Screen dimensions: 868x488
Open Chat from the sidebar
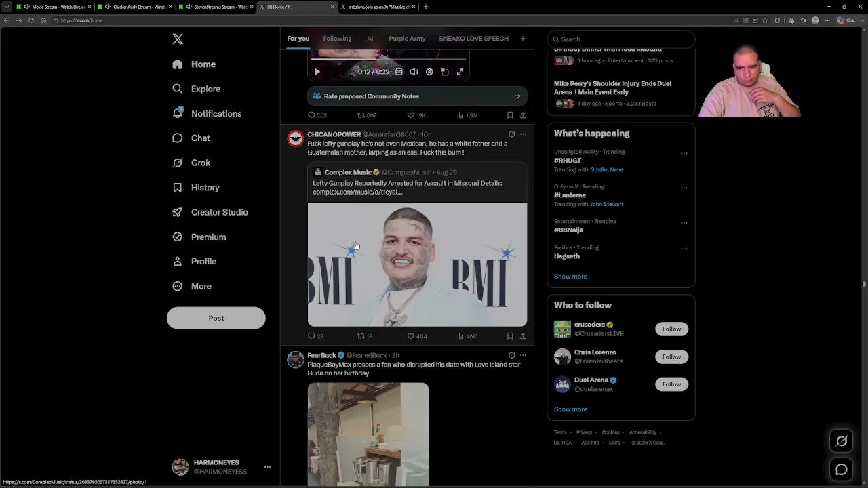(x=191, y=138)
